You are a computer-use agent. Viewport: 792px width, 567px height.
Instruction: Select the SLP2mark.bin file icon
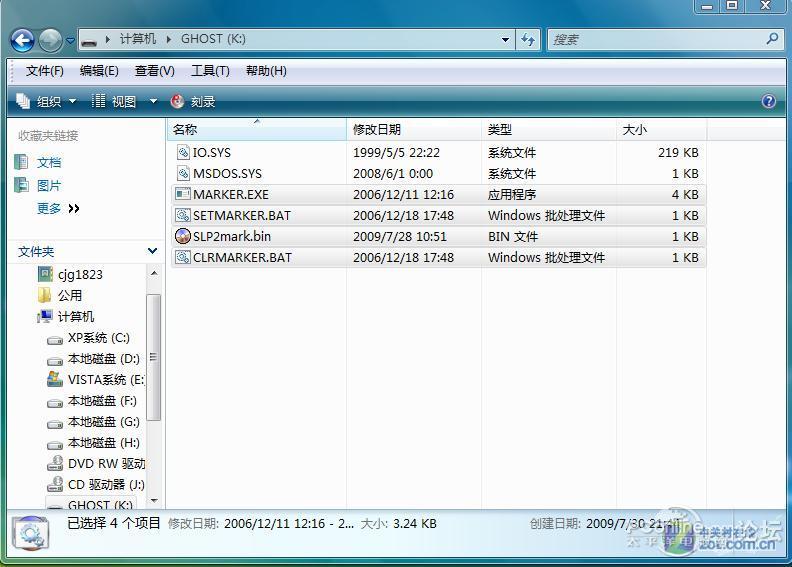click(182, 236)
